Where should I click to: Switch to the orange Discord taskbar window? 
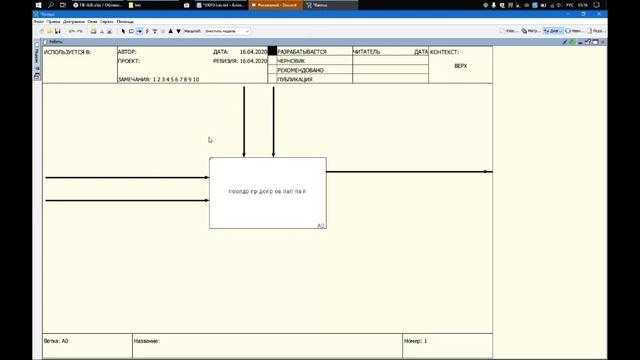click(276, 5)
